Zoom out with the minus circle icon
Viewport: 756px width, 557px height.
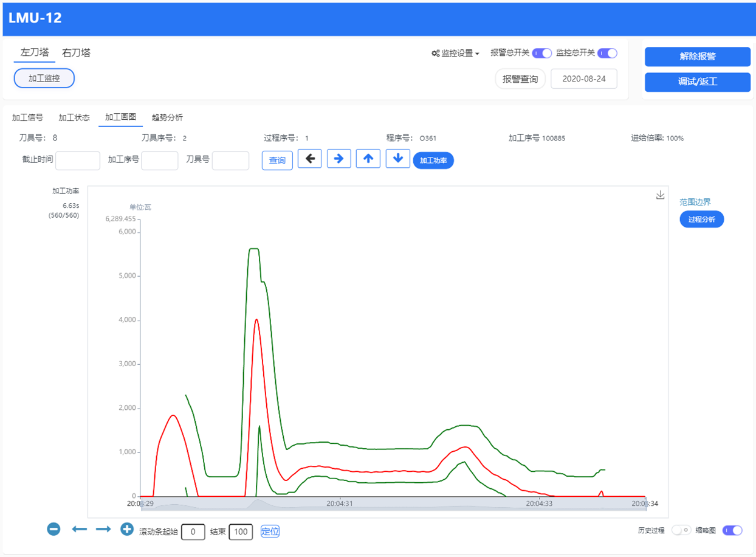[x=53, y=529]
